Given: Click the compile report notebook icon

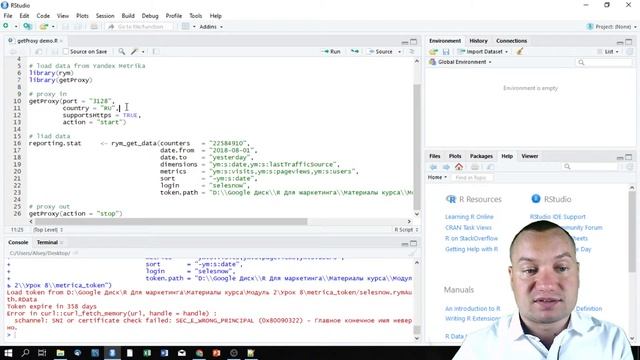Looking at the screenshot, I should (156, 51).
